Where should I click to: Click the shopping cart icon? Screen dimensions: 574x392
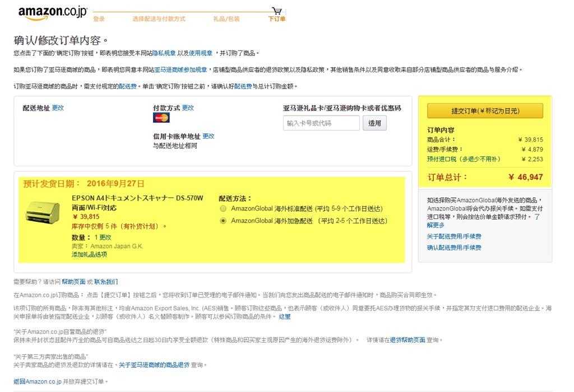277,11
